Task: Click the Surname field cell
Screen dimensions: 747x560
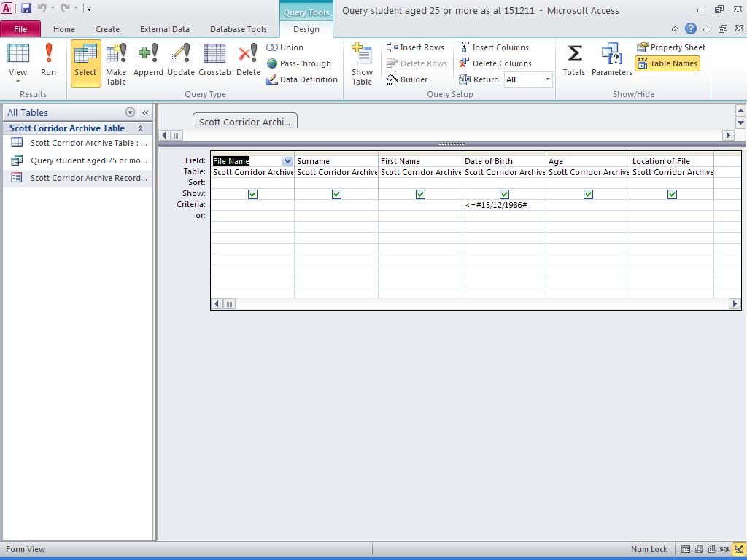Action: tap(336, 161)
